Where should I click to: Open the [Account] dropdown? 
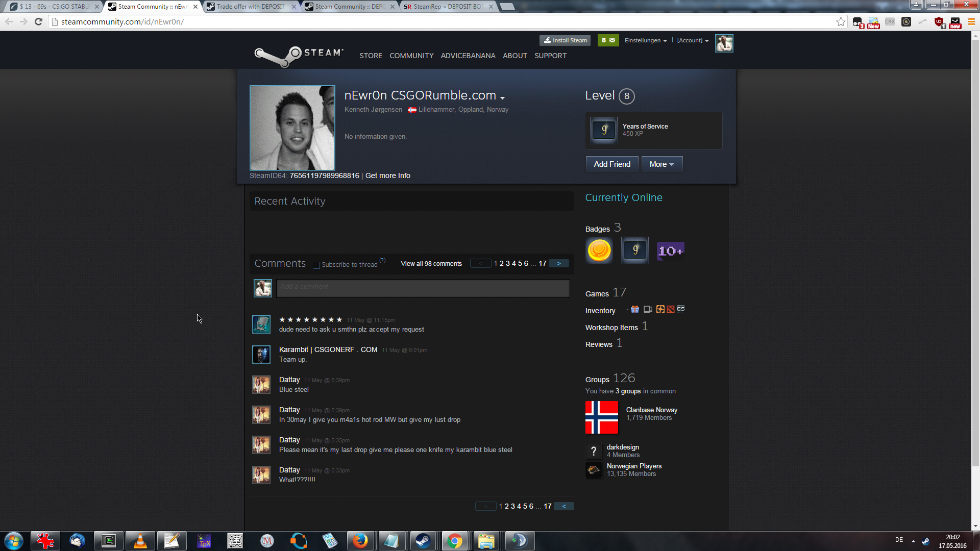(x=693, y=40)
